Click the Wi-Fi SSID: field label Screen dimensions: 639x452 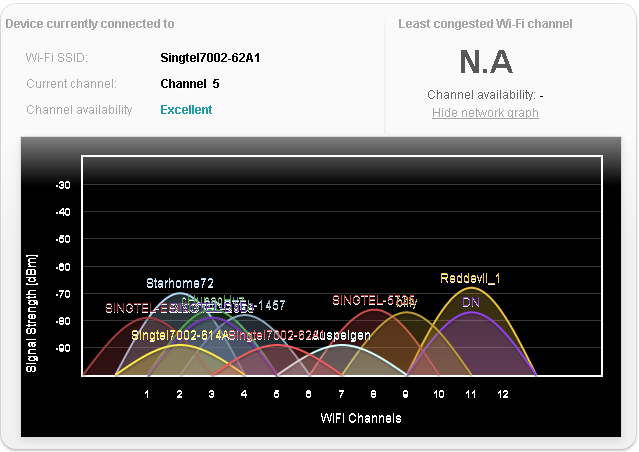click(57, 58)
